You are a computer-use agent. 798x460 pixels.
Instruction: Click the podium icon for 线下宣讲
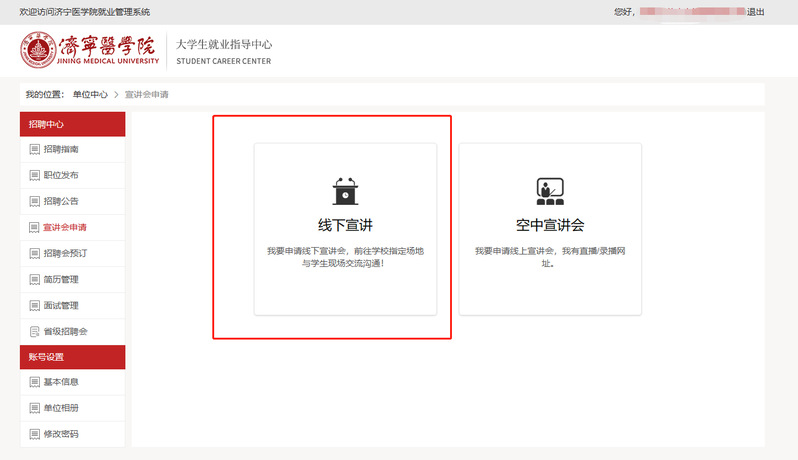point(345,191)
